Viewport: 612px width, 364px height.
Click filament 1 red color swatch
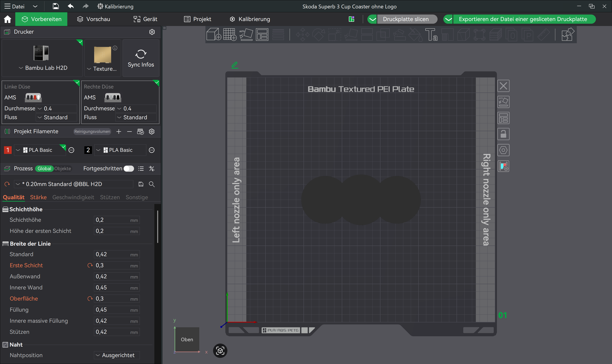click(x=8, y=150)
